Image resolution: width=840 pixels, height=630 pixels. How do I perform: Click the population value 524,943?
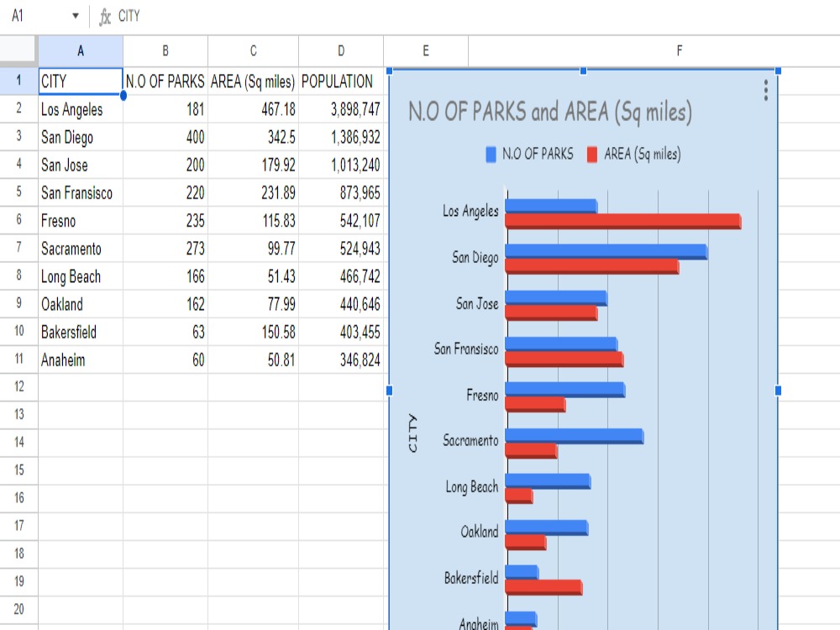pos(341,249)
